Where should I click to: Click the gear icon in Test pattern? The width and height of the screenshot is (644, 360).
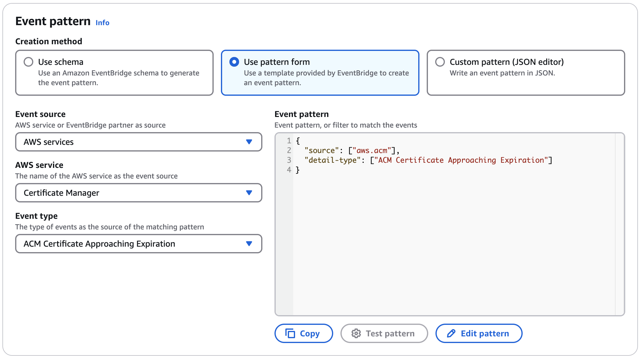[356, 333]
